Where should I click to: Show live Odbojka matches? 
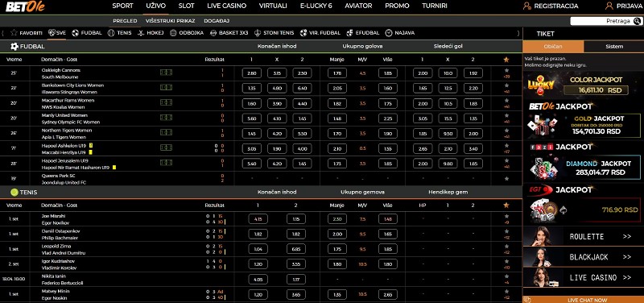187,33
